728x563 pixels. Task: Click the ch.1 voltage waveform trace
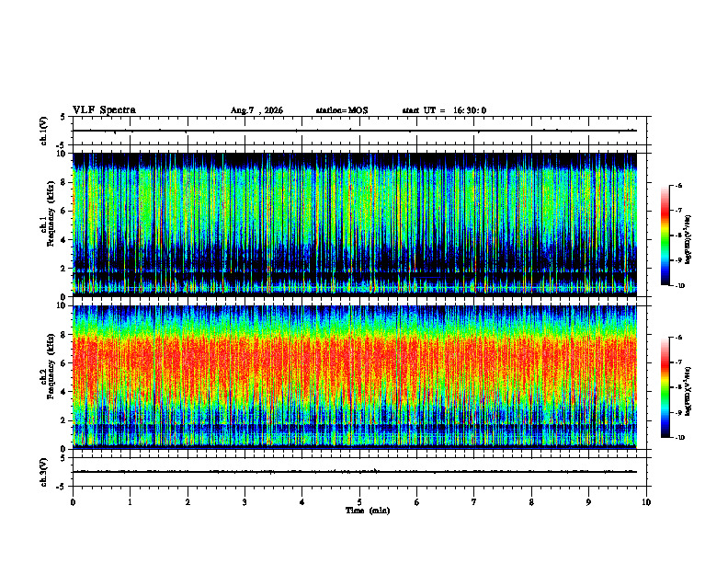[x=355, y=131]
